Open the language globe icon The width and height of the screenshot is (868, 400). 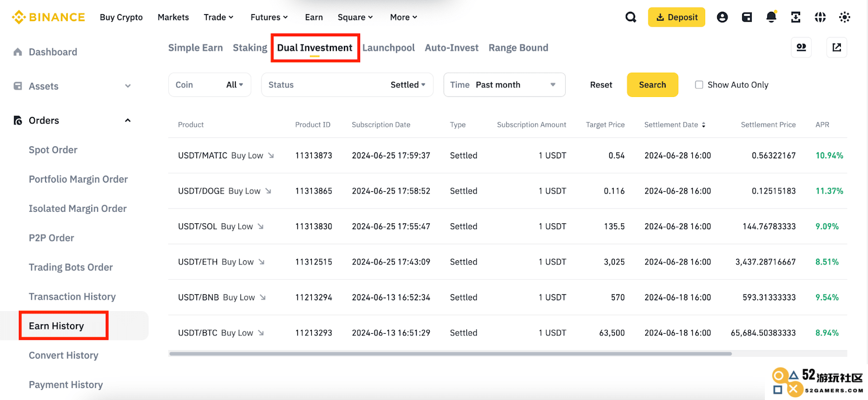pyautogui.click(x=820, y=17)
